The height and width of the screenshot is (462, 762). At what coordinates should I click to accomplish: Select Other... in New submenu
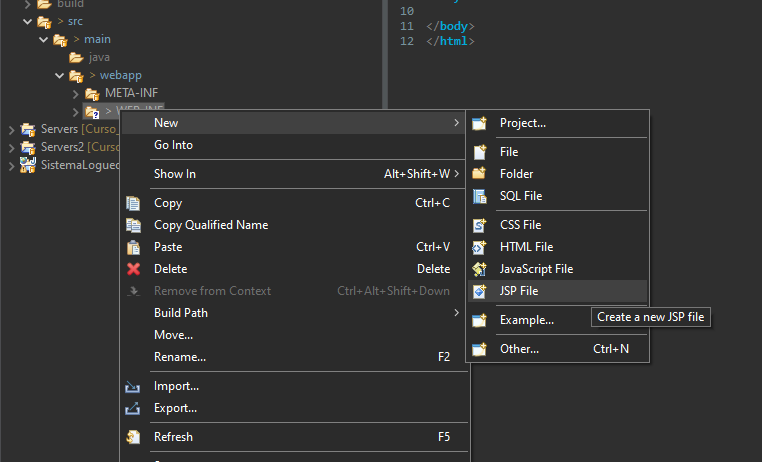point(519,349)
